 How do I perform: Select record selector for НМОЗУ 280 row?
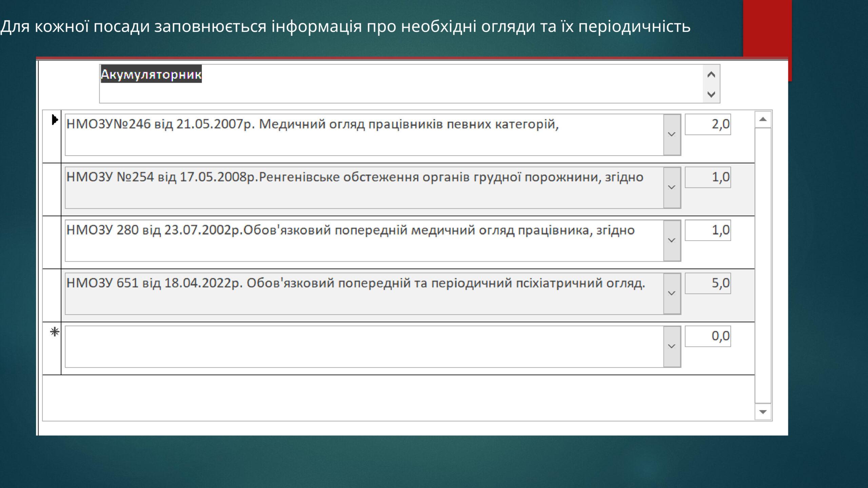52,242
